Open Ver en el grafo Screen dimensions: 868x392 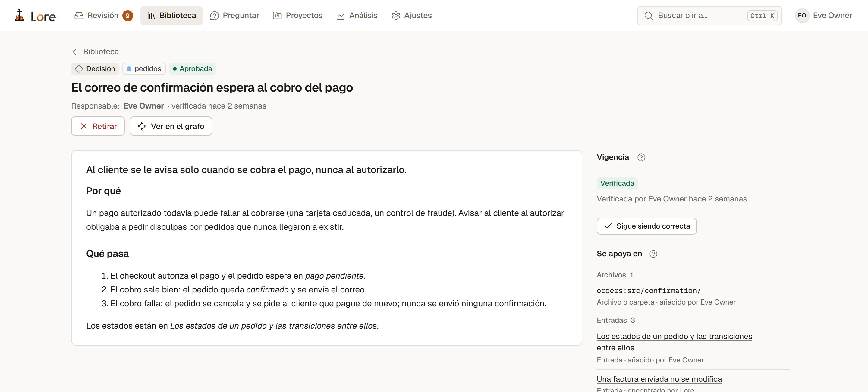click(171, 126)
